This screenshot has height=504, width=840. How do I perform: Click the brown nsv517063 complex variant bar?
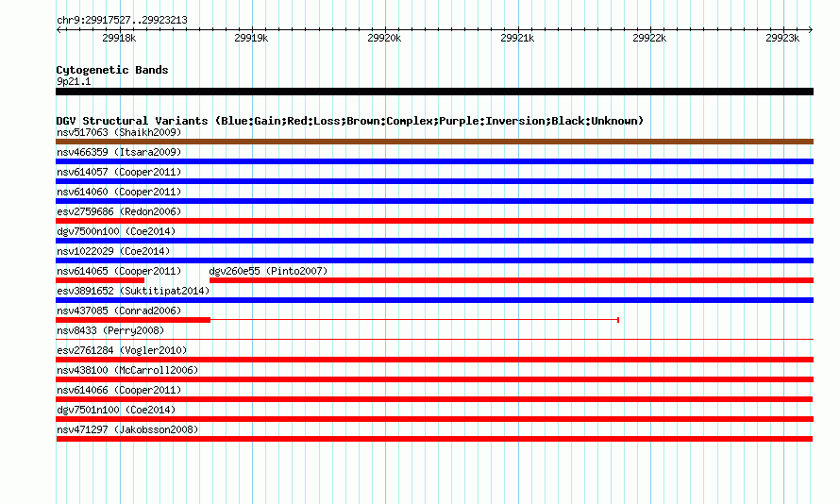tap(434, 142)
